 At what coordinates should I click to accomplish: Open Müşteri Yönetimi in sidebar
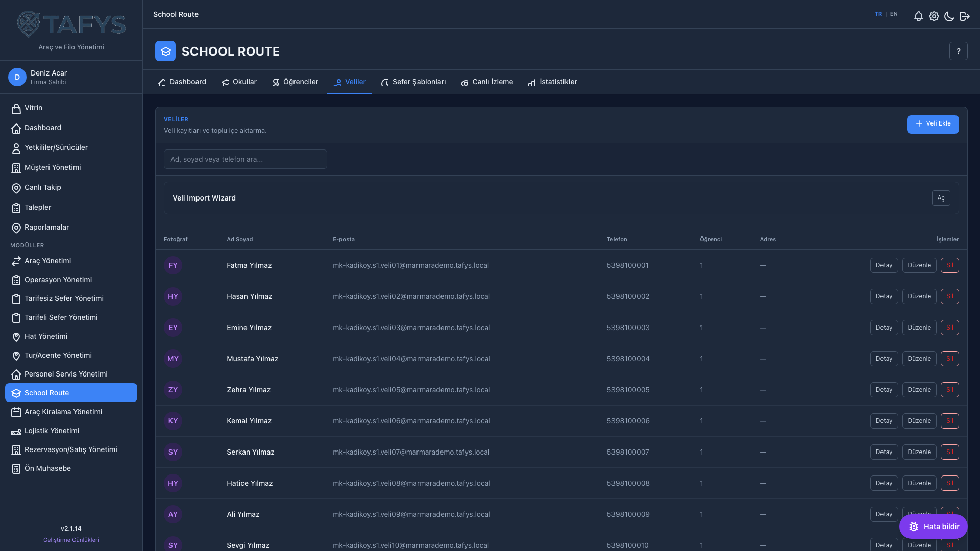tap(71, 168)
